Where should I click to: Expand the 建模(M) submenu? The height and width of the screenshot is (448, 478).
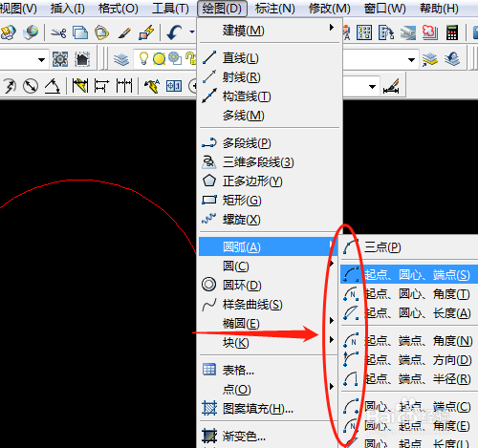click(270, 31)
